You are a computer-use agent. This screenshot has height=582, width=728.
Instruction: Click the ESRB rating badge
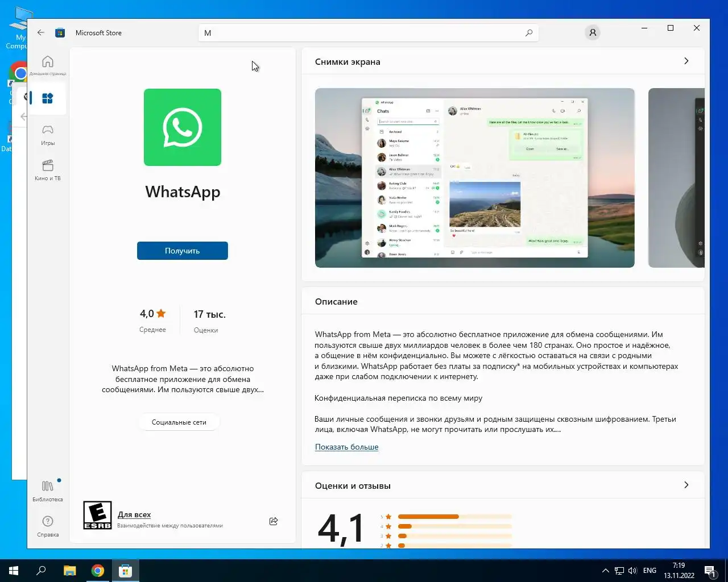pos(97,515)
